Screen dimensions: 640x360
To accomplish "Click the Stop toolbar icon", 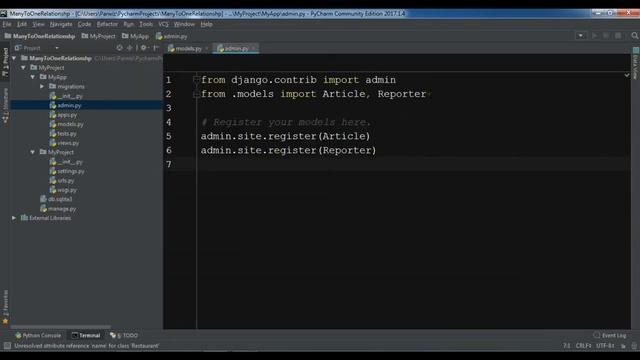I will [x=618, y=36].
